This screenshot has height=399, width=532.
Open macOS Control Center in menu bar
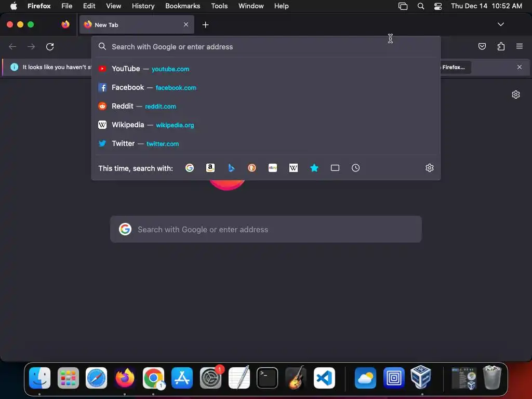point(437,6)
